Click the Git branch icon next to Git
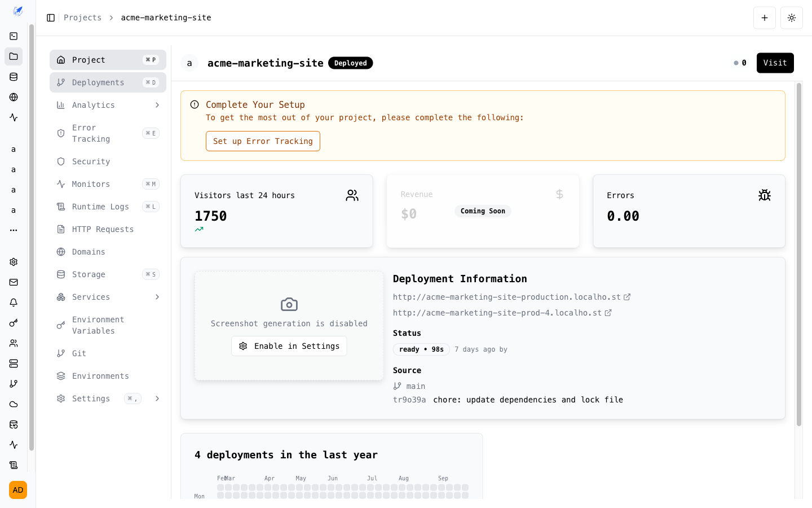This screenshot has width=812, height=508. [61, 353]
